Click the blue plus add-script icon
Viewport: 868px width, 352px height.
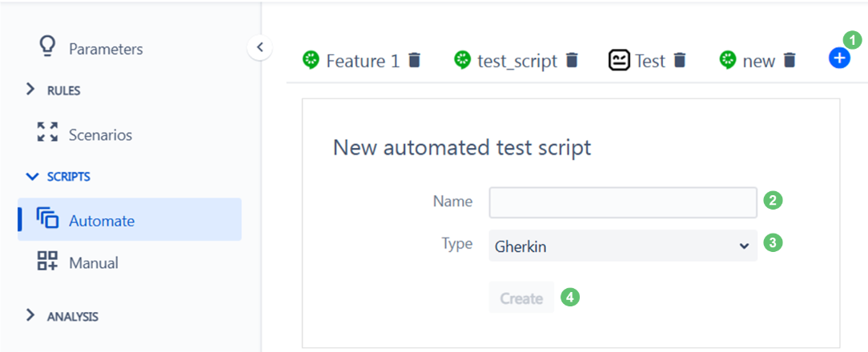tap(839, 58)
